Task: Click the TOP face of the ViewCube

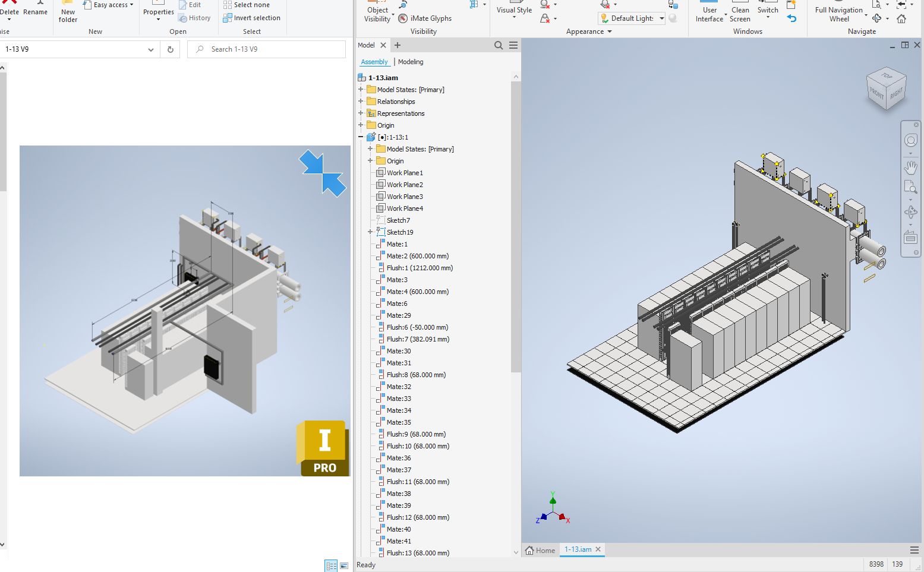Action: tap(886, 78)
